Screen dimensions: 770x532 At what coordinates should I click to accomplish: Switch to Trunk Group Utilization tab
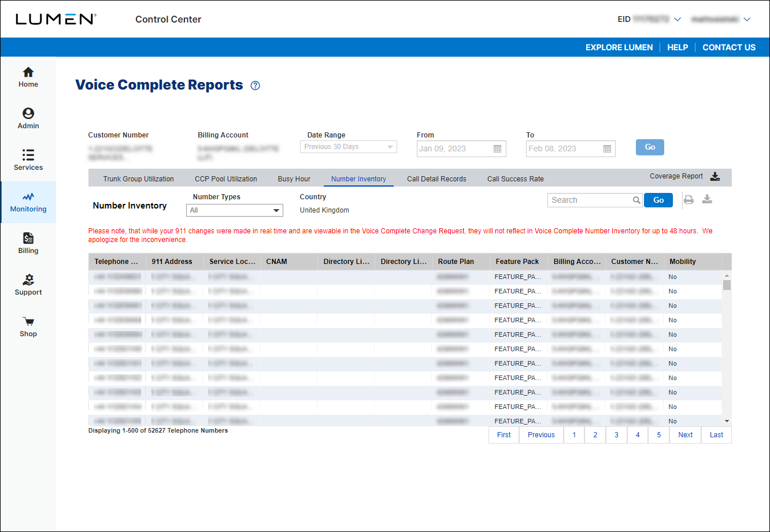(138, 179)
